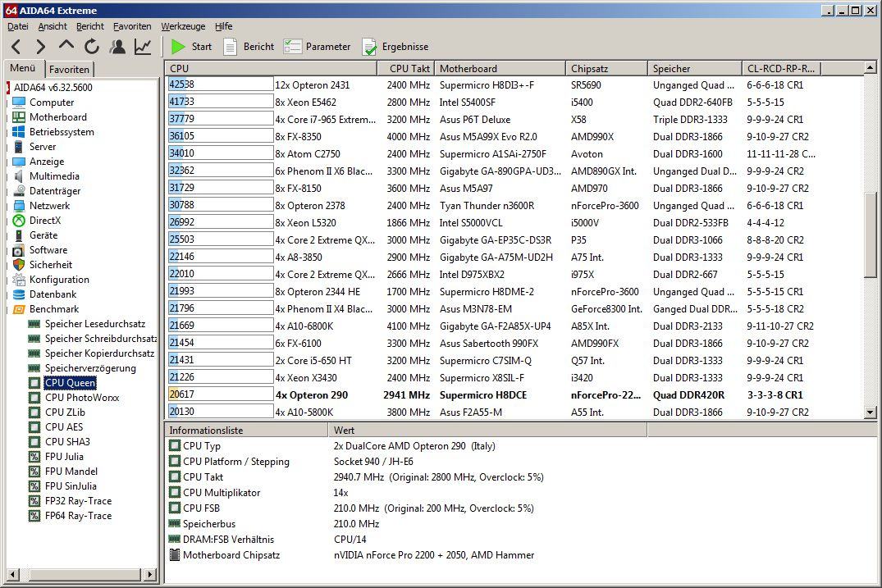Select CPU Queen benchmark
This screenshot has height=588, width=882.
[71, 383]
